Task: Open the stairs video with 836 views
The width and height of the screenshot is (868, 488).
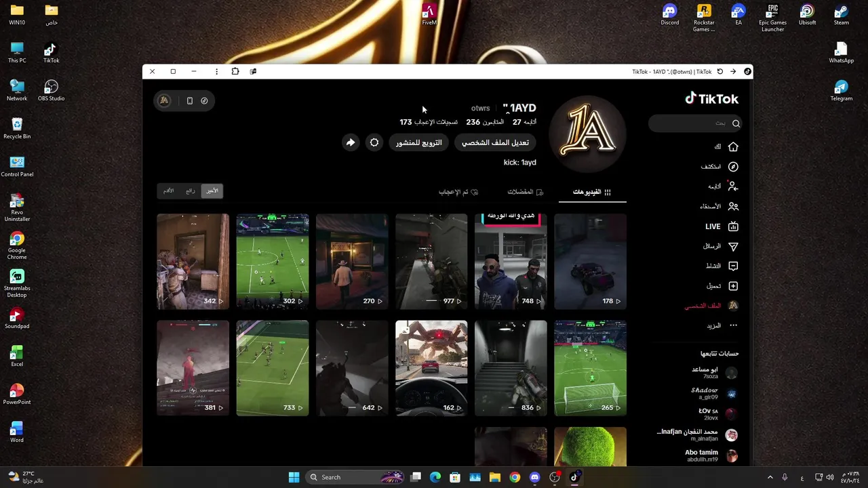Action: [x=511, y=368]
